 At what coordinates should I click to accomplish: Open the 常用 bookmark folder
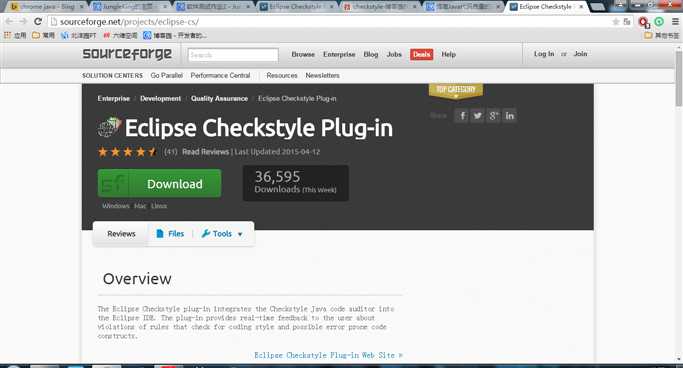43,35
